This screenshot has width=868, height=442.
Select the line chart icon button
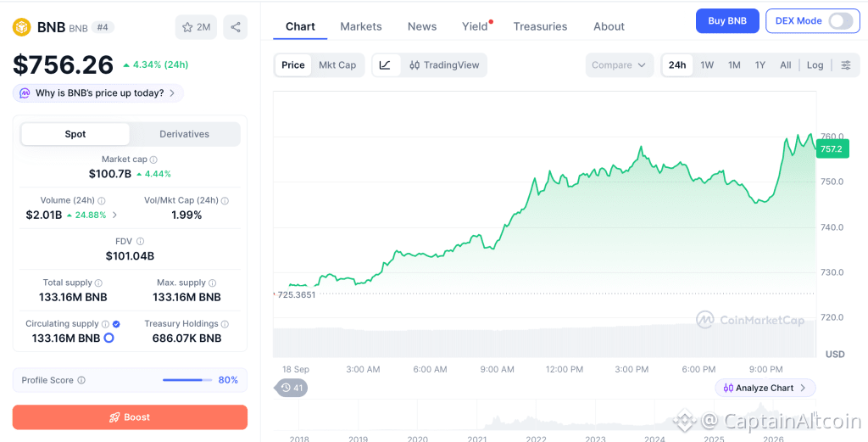(x=386, y=64)
